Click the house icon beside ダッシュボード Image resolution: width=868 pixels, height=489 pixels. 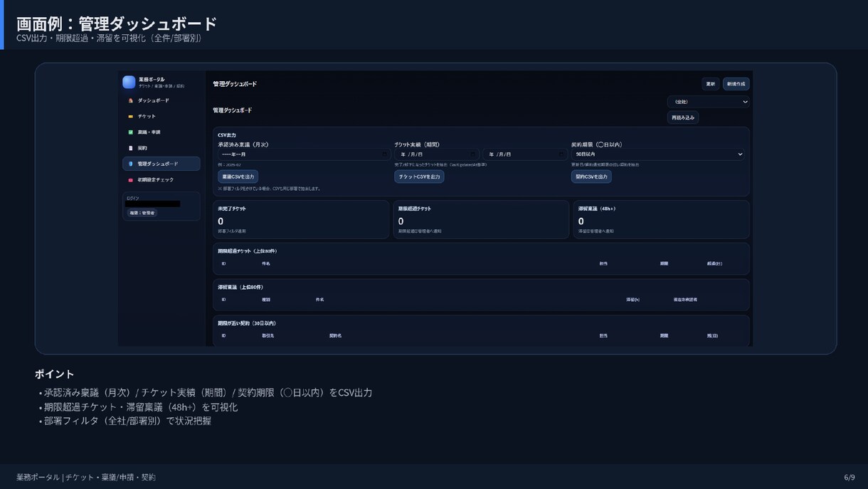click(x=130, y=100)
